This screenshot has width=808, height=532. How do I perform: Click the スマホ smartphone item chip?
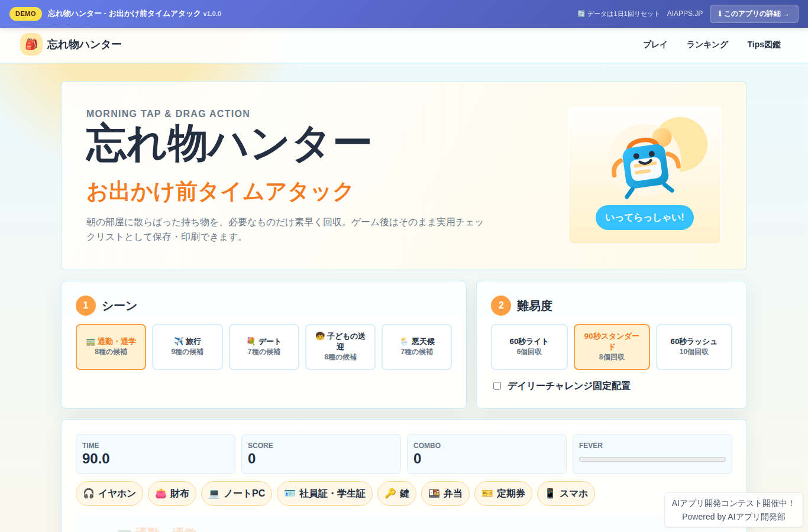click(x=566, y=494)
